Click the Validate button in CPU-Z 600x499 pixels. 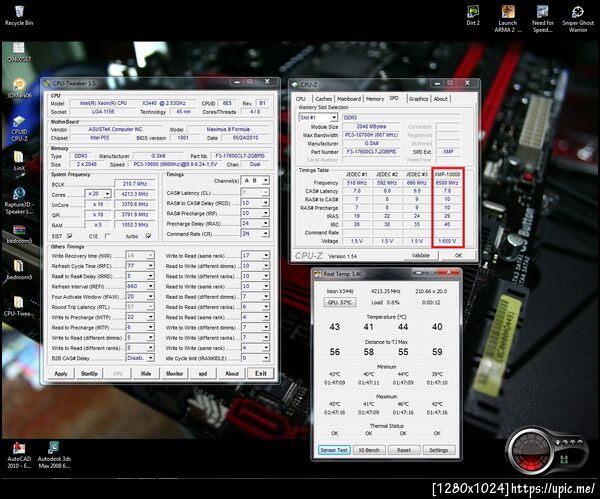coord(421,255)
